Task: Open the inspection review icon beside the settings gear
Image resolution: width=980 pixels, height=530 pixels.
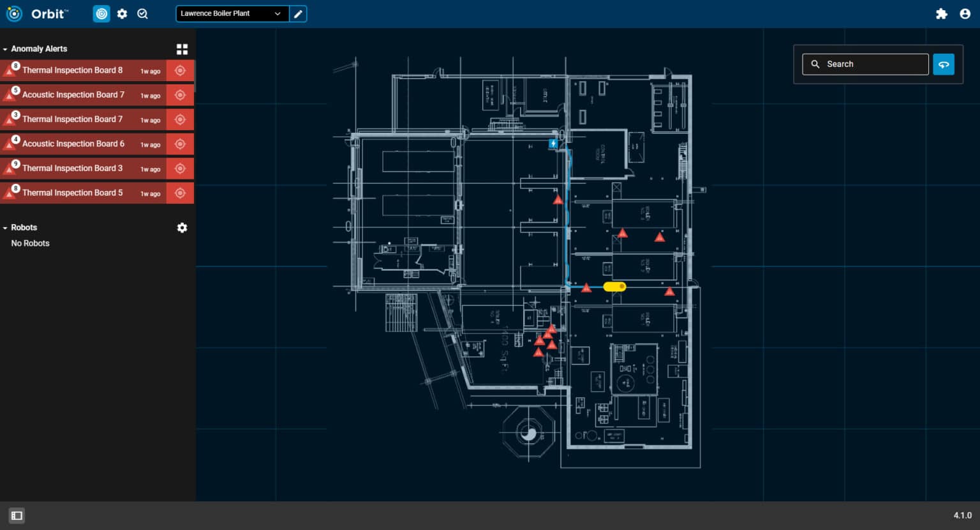Action: [142, 13]
